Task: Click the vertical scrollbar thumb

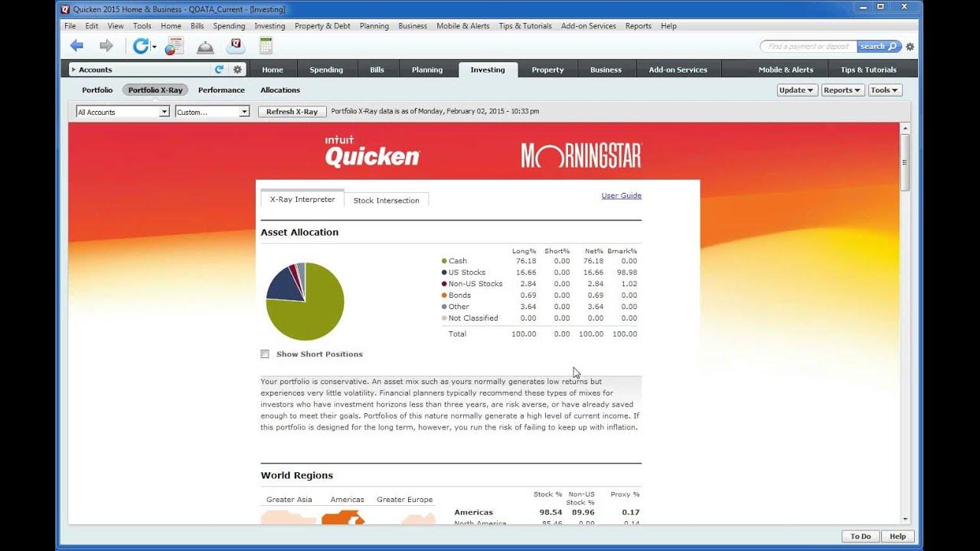Action: [x=905, y=162]
